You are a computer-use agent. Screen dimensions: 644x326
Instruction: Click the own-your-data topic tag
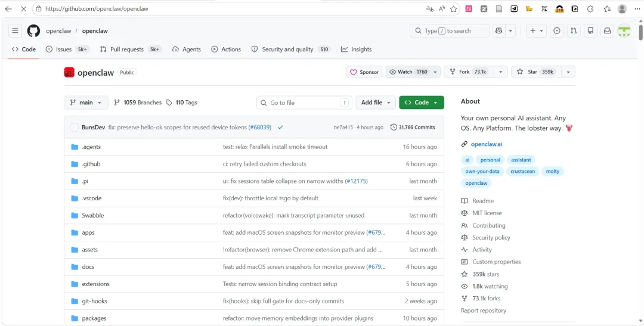coord(482,171)
